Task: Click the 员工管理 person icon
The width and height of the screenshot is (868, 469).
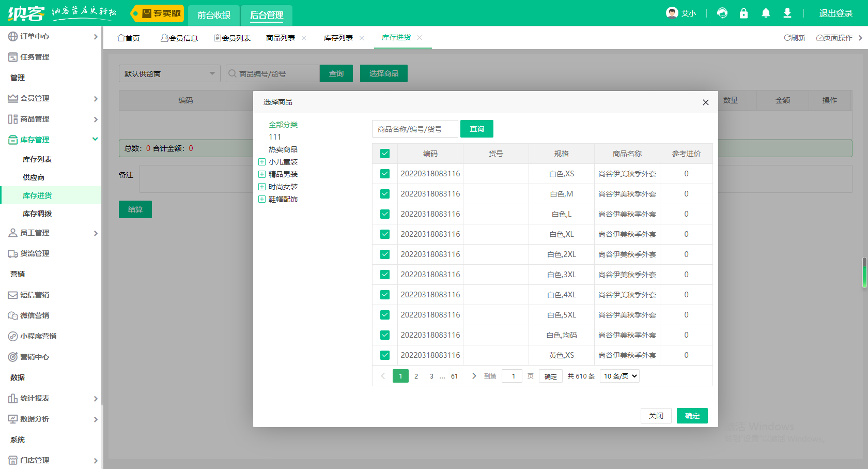Action: click(x=13, y=233)
